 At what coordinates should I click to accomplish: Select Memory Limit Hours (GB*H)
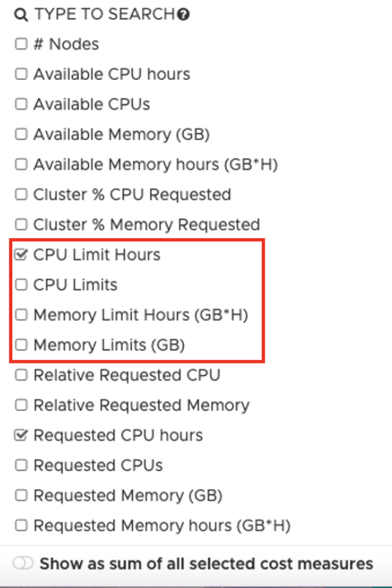coord(21,315)
